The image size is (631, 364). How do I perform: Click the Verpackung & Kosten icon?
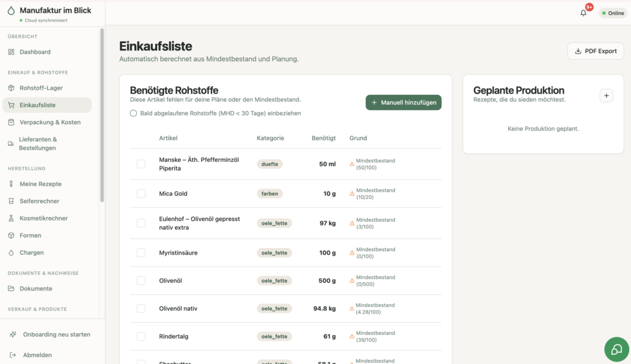tap(11, 123)
